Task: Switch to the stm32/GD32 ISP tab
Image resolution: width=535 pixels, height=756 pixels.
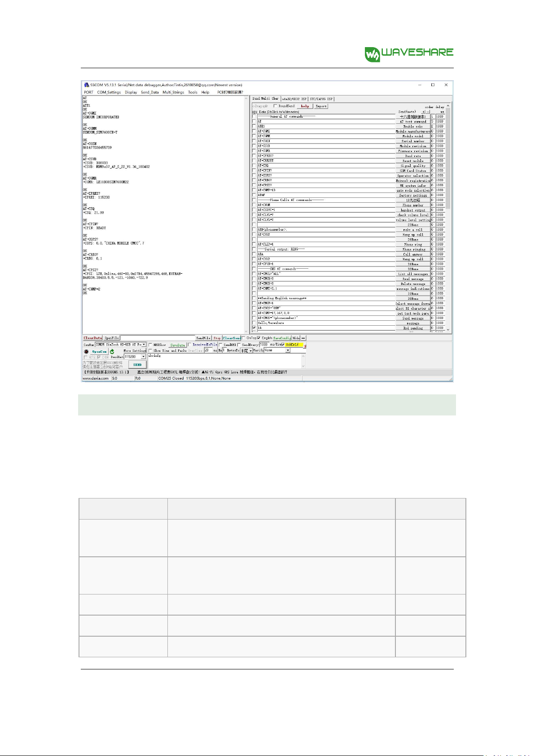Action: (x=294, y=99)
